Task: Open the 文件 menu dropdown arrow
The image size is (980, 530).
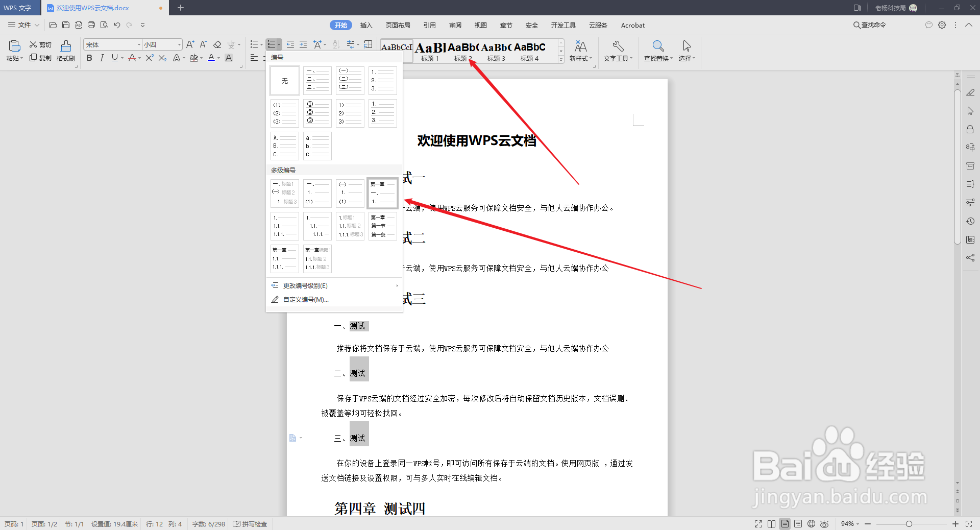Action: 37,25
